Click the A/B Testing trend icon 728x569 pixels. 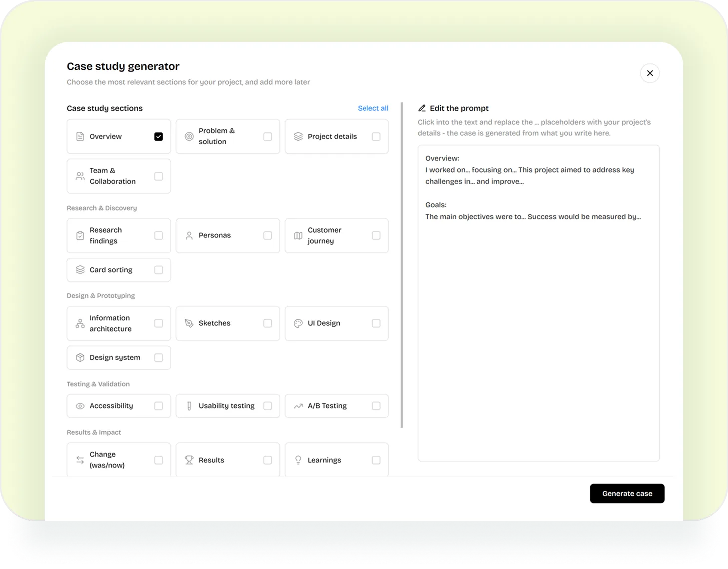[x=298, y=406]
